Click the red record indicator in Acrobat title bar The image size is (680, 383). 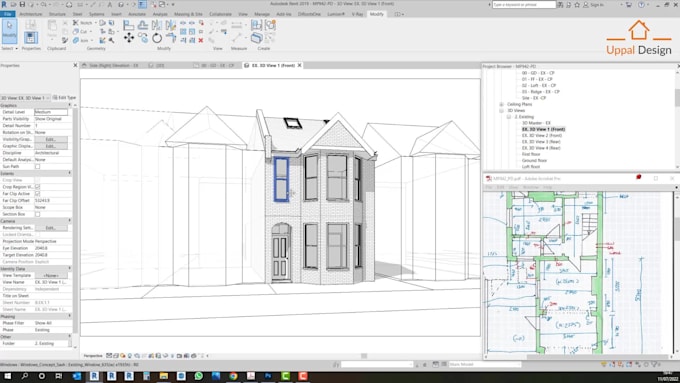[638, 177]
